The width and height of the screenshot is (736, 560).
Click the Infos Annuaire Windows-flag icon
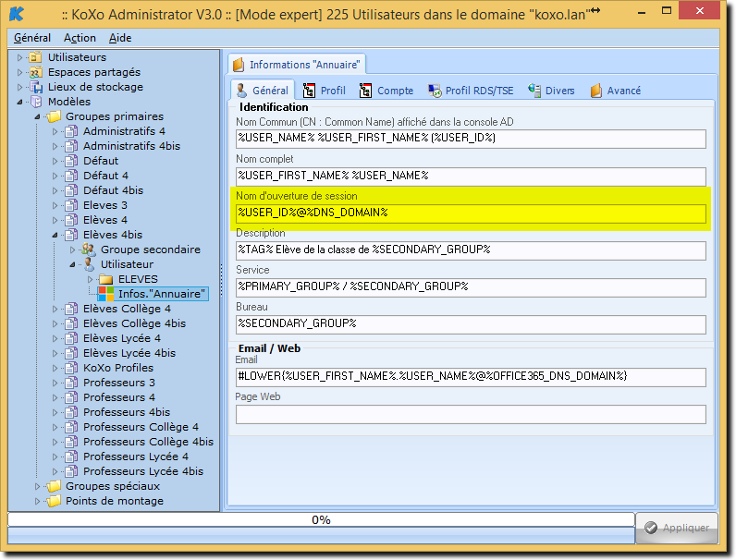pos(106,294)
